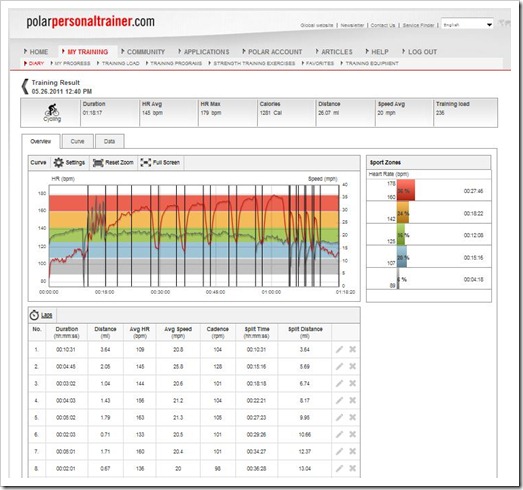Viewport: 523px width, 490px height.
Task: Click the Service Finder link
Action: 418,25
